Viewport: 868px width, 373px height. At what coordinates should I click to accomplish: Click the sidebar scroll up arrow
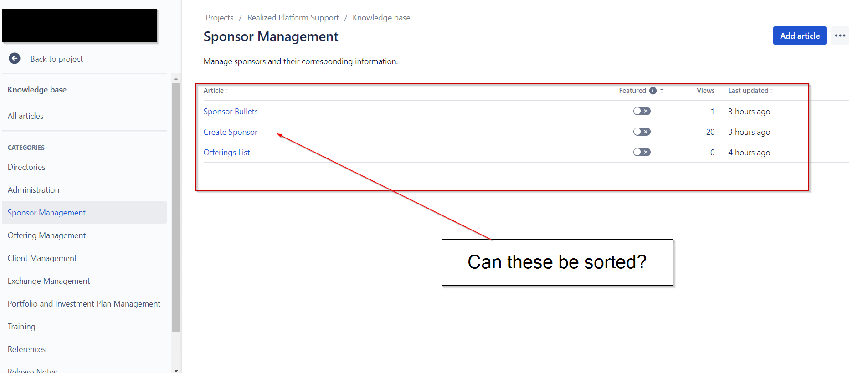coord(176,79)
